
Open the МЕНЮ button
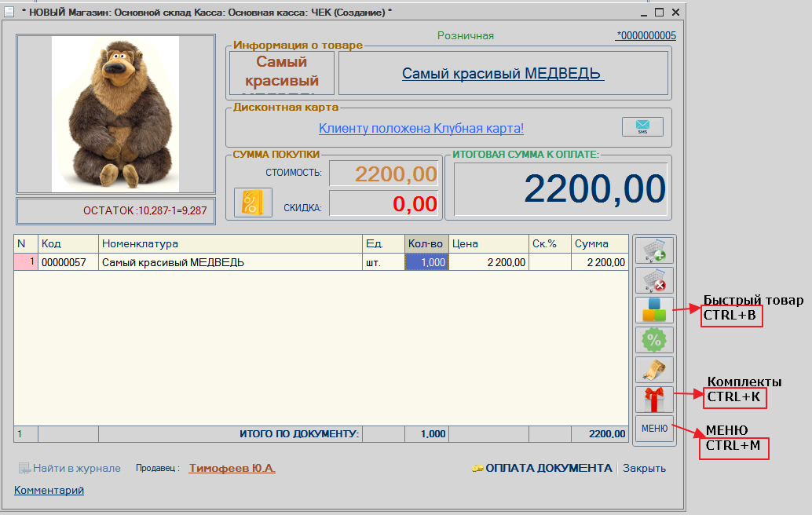655,429
